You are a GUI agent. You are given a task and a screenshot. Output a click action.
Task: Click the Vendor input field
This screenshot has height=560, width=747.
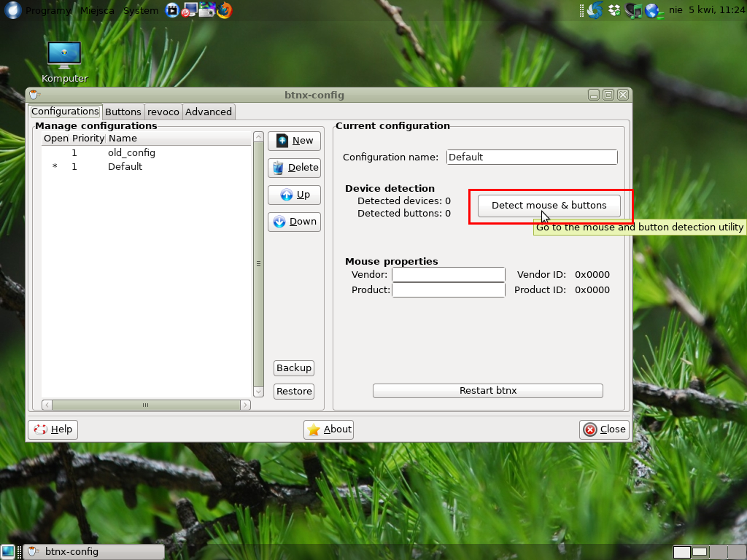[449, 275]
